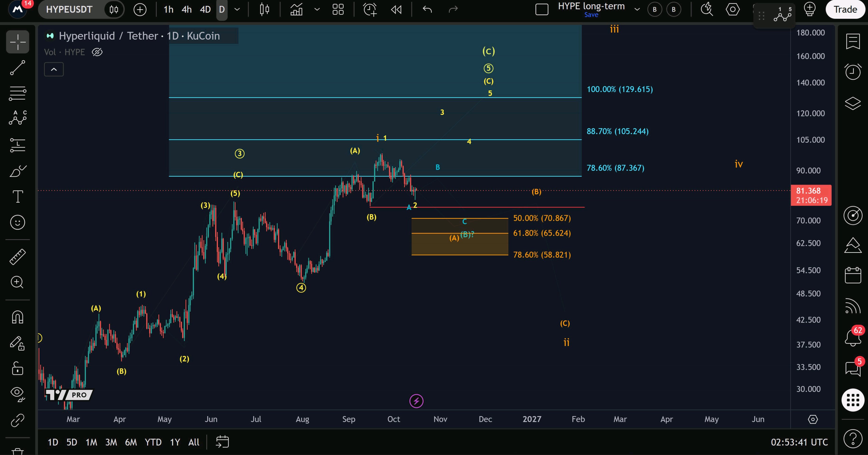Toggle Vol HYPE indicator visibility
The image size is (868, 455).
pos(97,52)
